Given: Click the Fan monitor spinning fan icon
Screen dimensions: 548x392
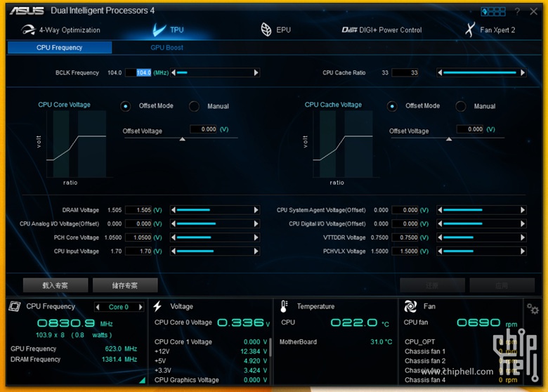Looking at the screenshot, I should pos(410,306).
